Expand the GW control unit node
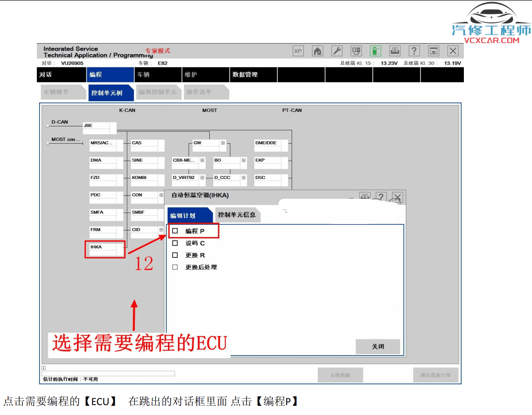532x415 pixels. 222,143
